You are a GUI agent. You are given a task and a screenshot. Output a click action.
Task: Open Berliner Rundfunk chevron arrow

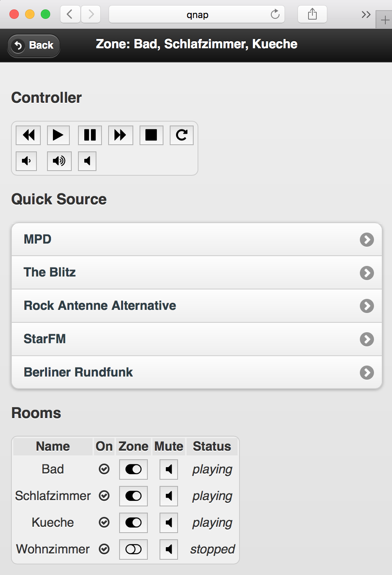tap(367, 373)
